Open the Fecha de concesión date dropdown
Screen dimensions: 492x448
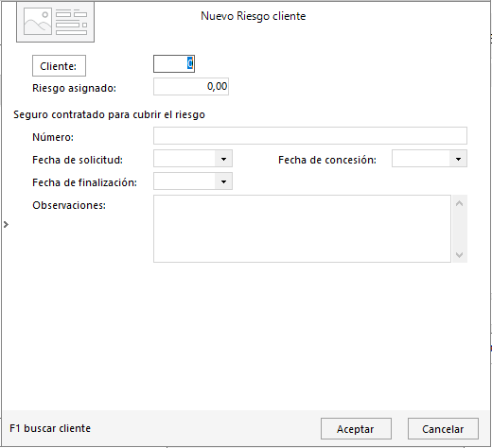coord(458,159)
